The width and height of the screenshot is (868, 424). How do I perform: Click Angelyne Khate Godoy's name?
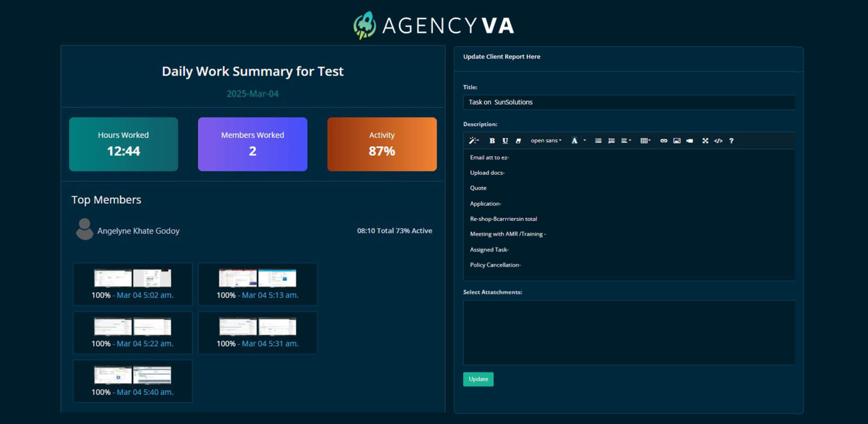click(x=138, y=231)
